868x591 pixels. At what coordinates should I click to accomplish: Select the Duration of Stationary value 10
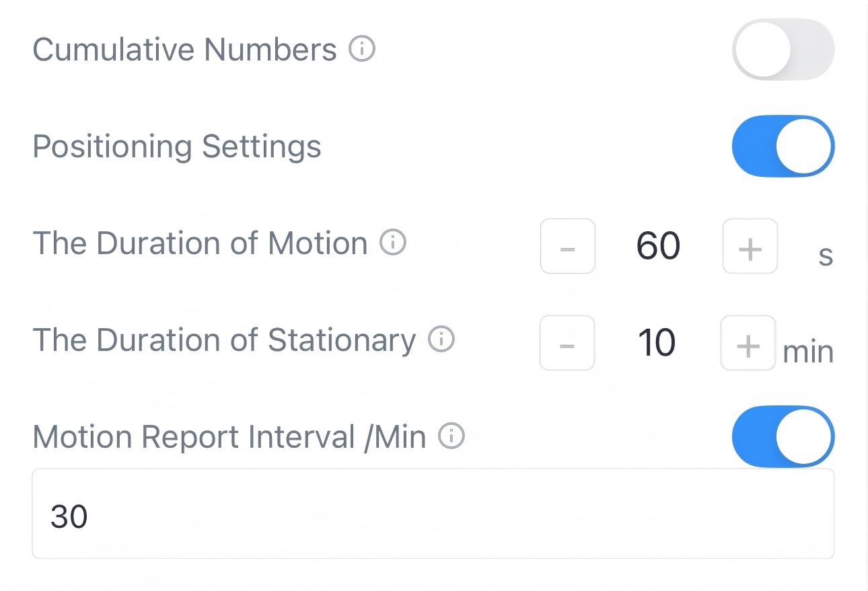(x=656, y=343)
